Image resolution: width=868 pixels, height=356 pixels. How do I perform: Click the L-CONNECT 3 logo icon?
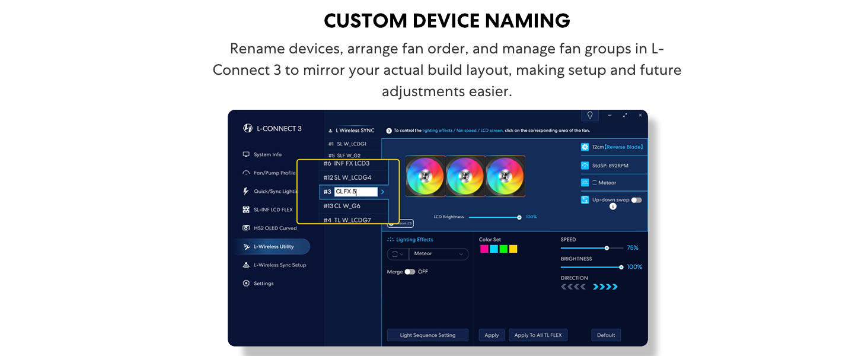248,129
